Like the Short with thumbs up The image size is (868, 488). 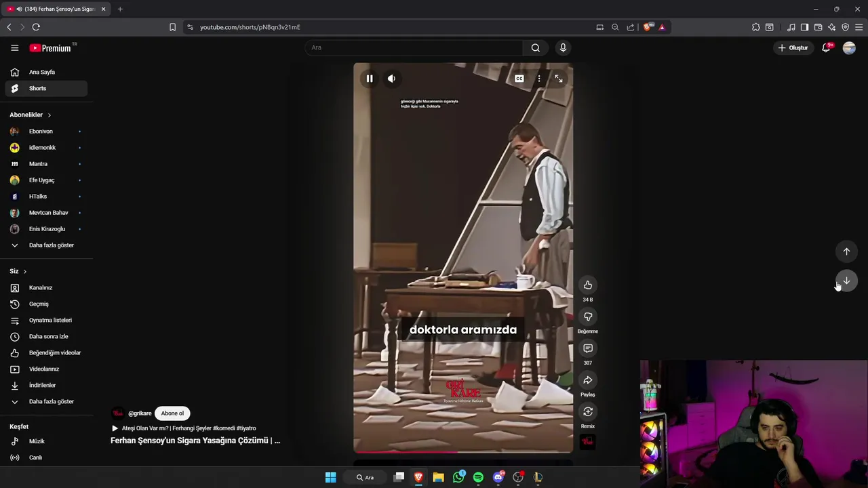pos(588,285)
